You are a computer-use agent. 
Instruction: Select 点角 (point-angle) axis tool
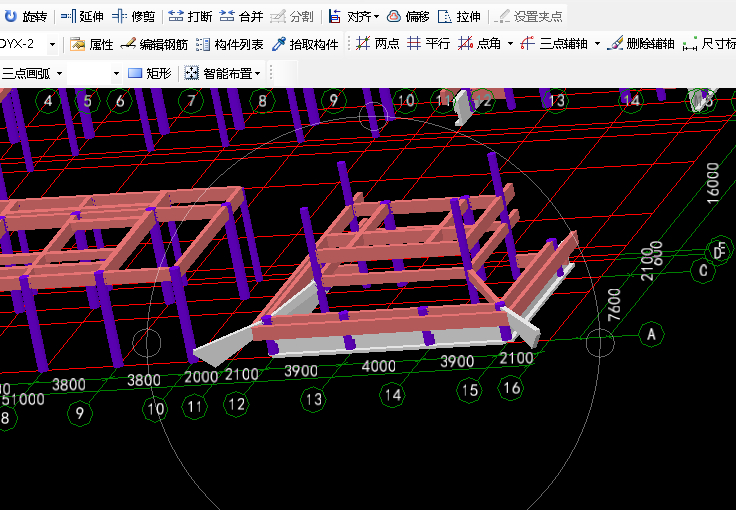click(479, 44)
